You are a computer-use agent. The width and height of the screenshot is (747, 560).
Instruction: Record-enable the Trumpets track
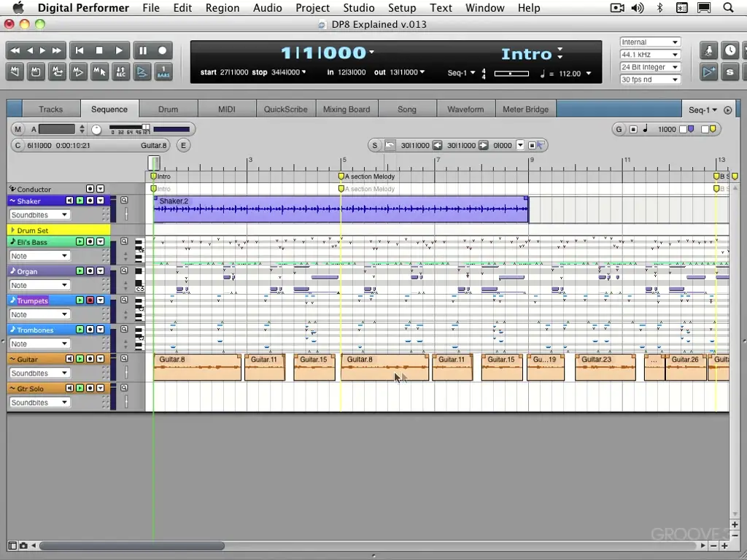click(90, 300)
